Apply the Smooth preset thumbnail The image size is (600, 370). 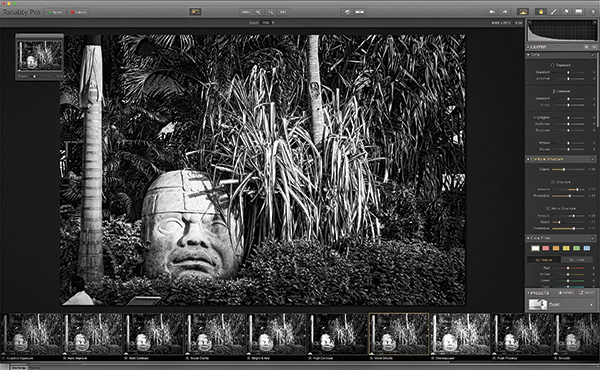(x=577, y=334)
